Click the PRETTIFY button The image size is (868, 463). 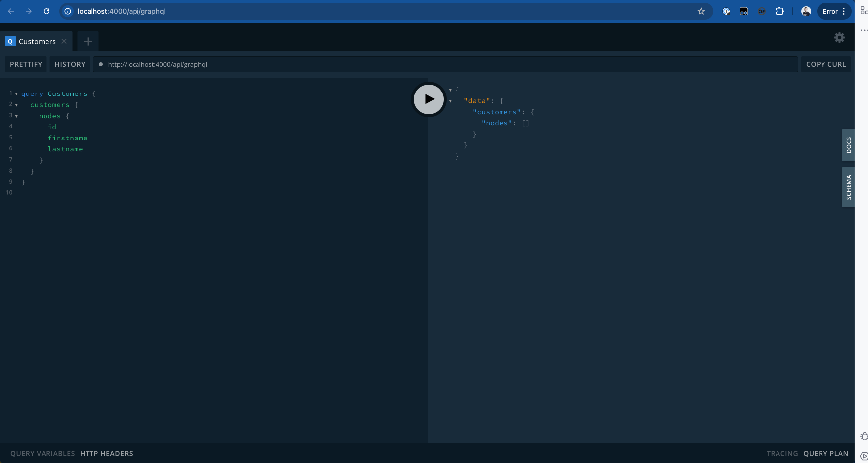25,64
